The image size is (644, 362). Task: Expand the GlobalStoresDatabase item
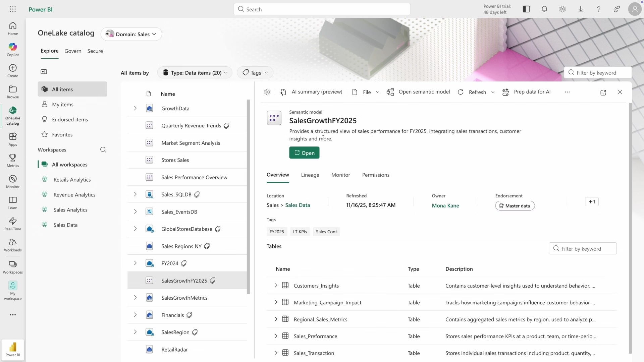135,229
